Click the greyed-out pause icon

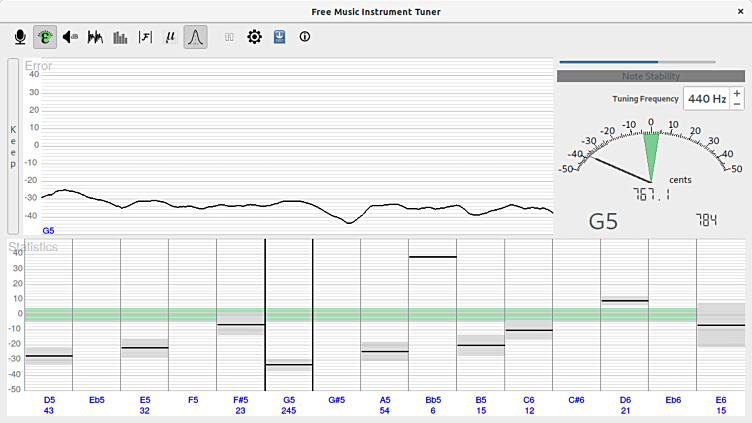pos(229,37)
